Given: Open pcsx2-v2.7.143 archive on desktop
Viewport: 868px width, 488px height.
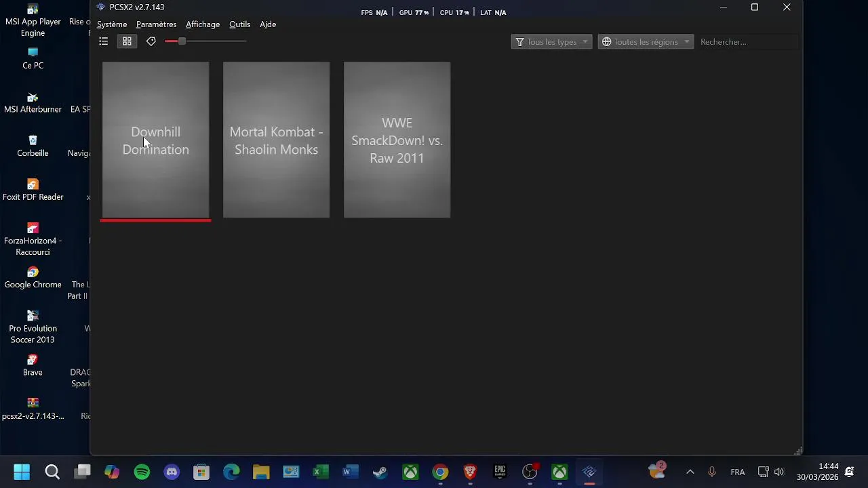Looking at the screenshot, I should 33,409.
